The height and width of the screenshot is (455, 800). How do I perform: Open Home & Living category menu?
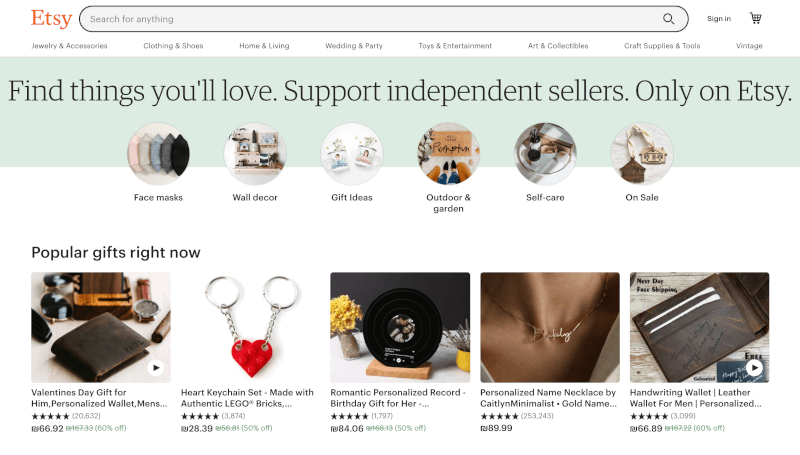click(x=264, y=46)
